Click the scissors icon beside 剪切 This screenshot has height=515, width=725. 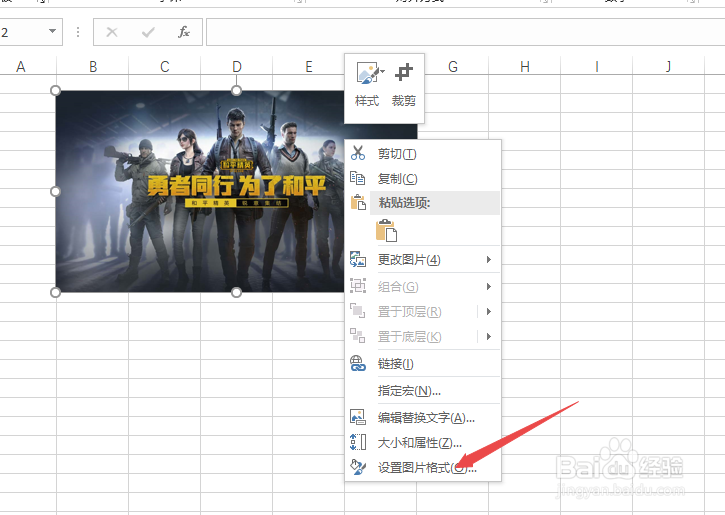pos(357,153)
